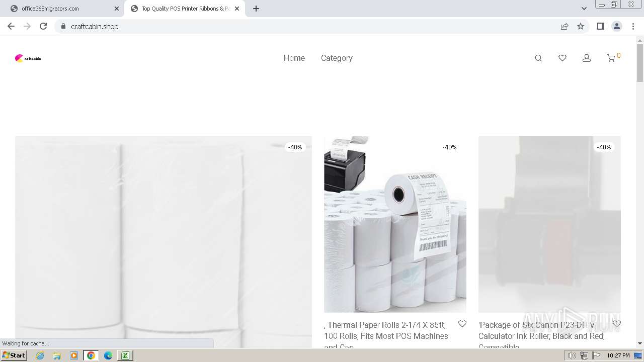Open Excel from taskbar
The width and height of the screenshot is (644, 362).
tap(125, 355)
